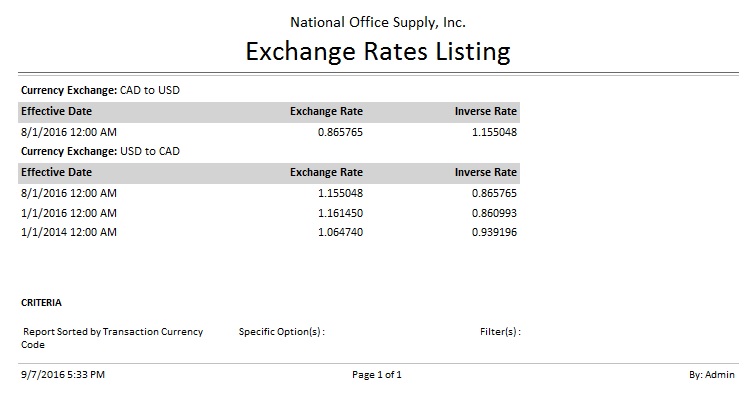Click first Effective Date column header
This screenshot has height=393, width=746.
click(56, 111)
